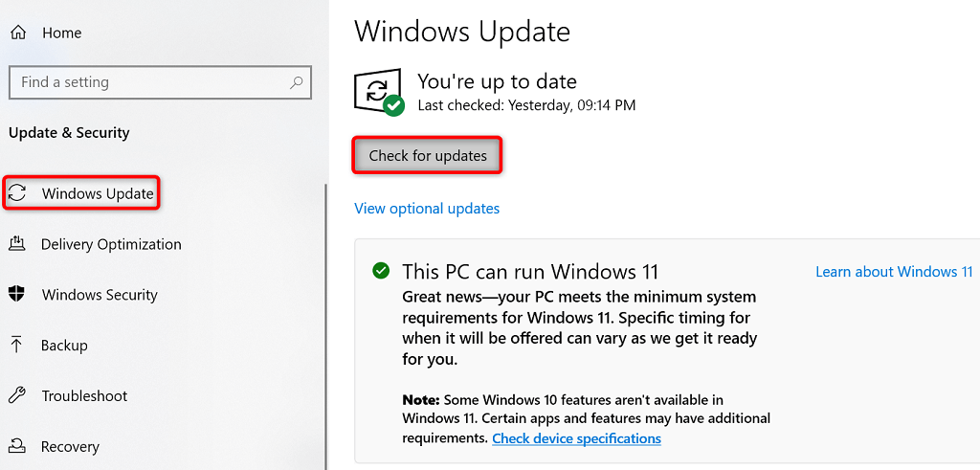The height and width of the screenshot is (470, 980).
Task: Click the Delivery Optimization icon
Action: click(17, 244)
